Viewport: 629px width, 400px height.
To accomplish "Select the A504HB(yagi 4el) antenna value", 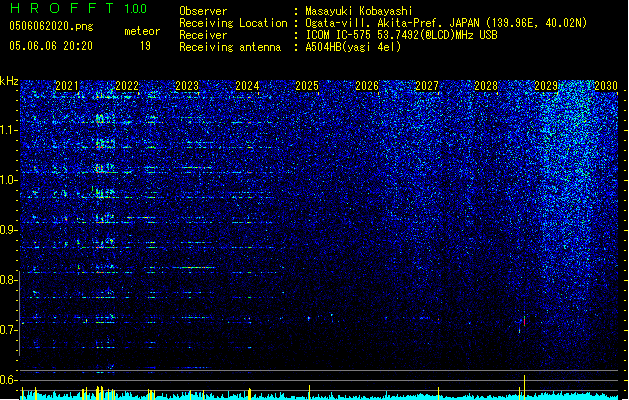I will coord(353,47).
